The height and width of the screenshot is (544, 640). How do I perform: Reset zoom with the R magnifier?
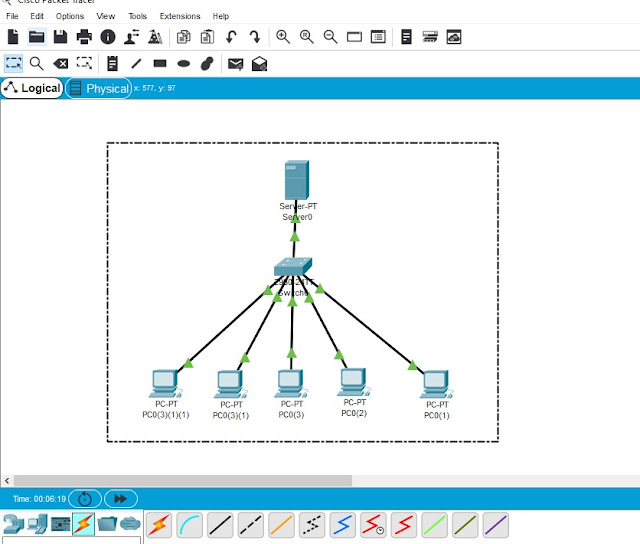tap(307, 37)
